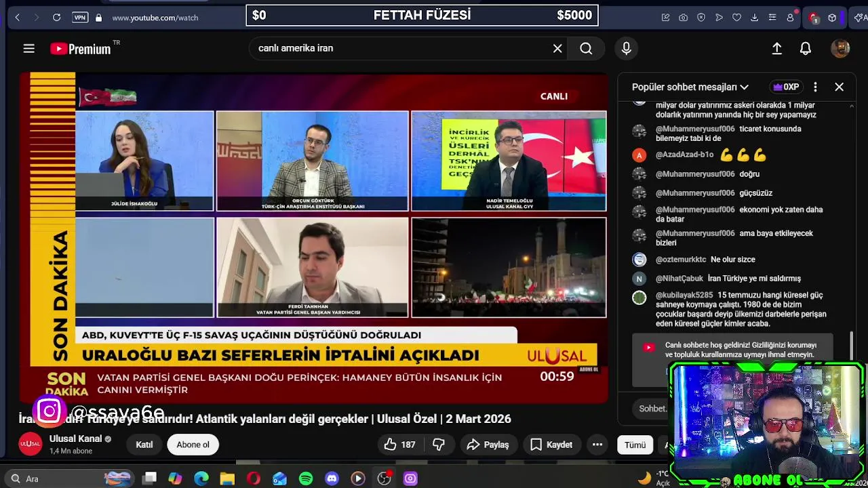Reload the page in the browser
This screenshot has height=488, width=868.
coord(57,18)
